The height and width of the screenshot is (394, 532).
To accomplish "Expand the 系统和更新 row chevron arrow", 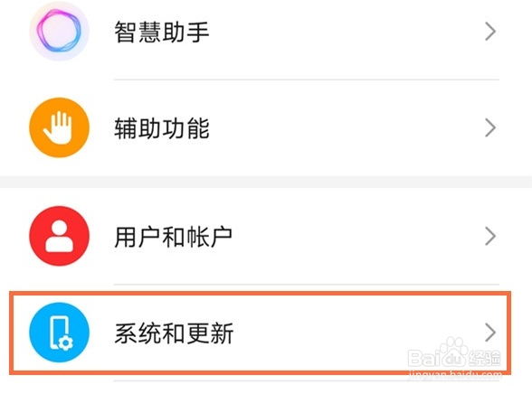I will (x=490, y=333).
